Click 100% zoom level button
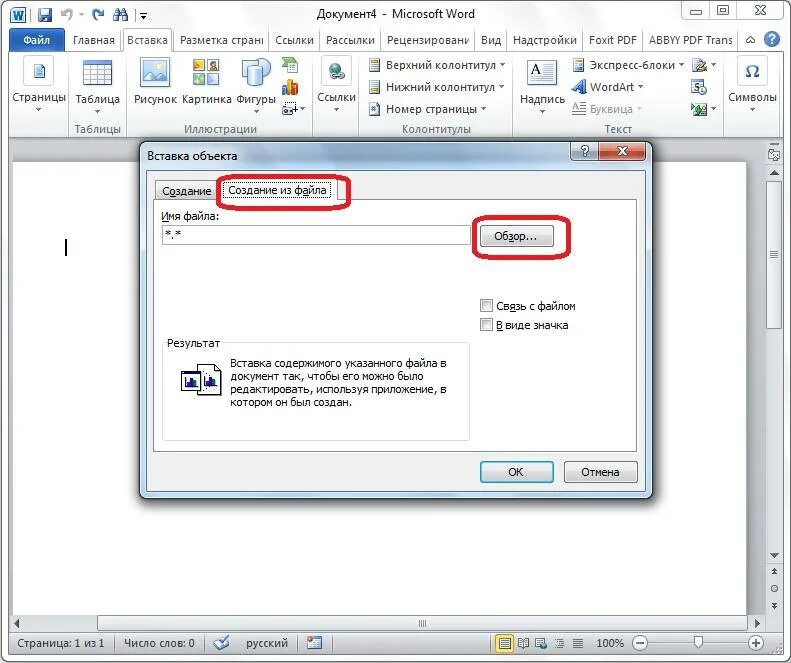The image size is (791, 663). 610,643
